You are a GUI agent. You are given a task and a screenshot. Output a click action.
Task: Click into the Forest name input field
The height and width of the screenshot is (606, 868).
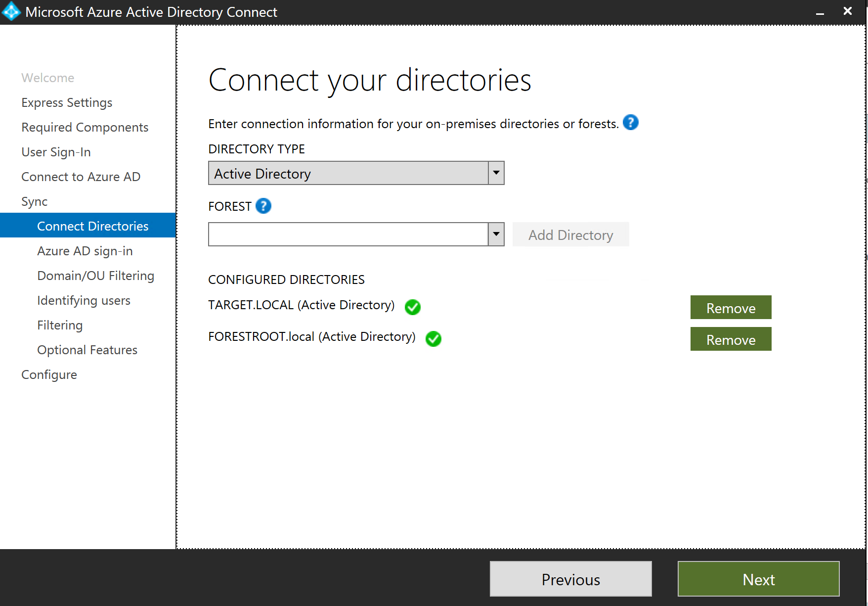click(x=348, y=234)
